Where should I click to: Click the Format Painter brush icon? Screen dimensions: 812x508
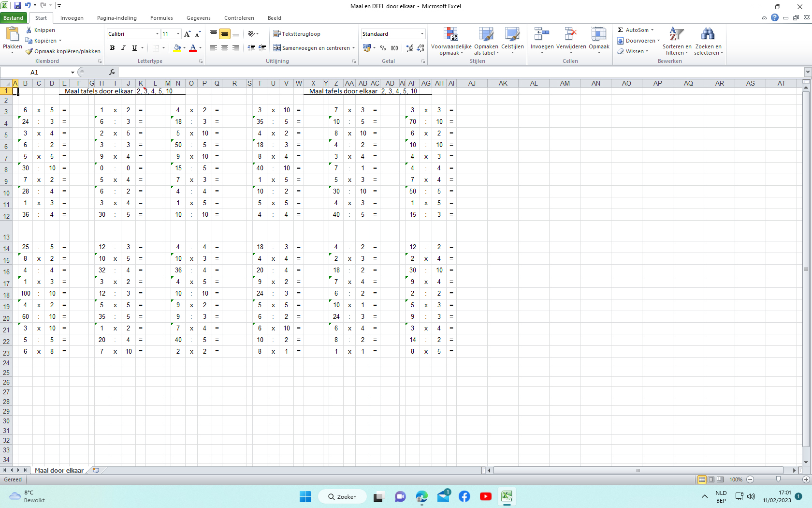(x=29, y=51)
